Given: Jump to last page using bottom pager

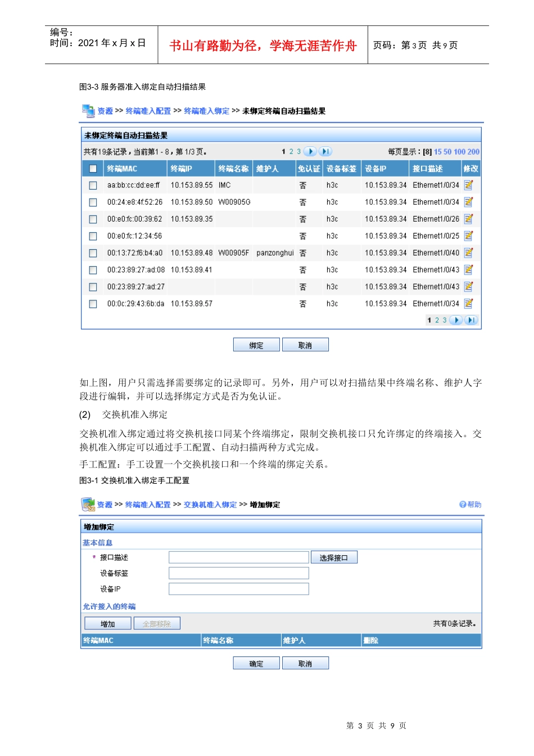Looking at the screenshot, I should (471, 320).
